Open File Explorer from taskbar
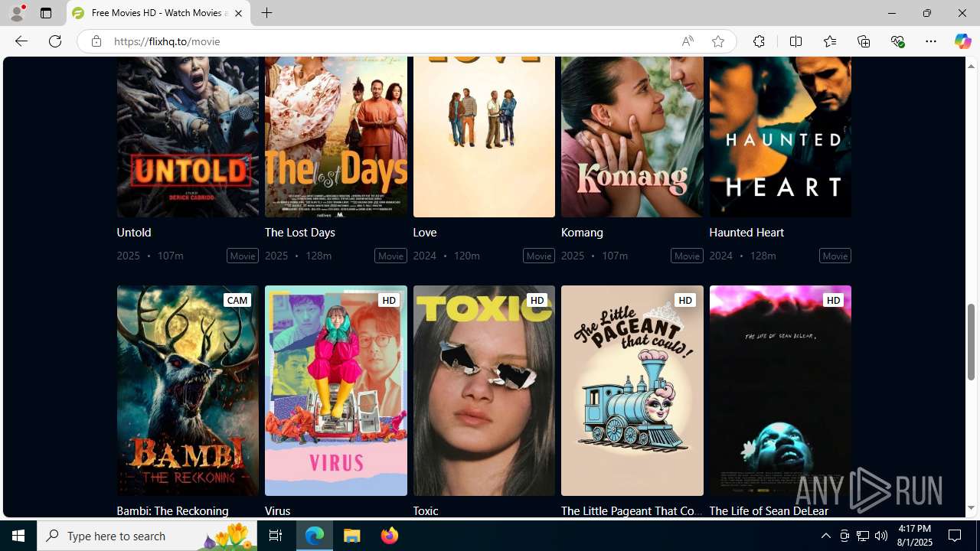 pyautogui.click(x=352, y=536)
